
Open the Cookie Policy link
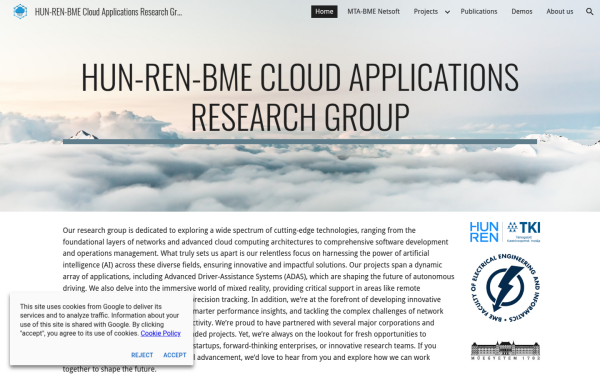160,333
